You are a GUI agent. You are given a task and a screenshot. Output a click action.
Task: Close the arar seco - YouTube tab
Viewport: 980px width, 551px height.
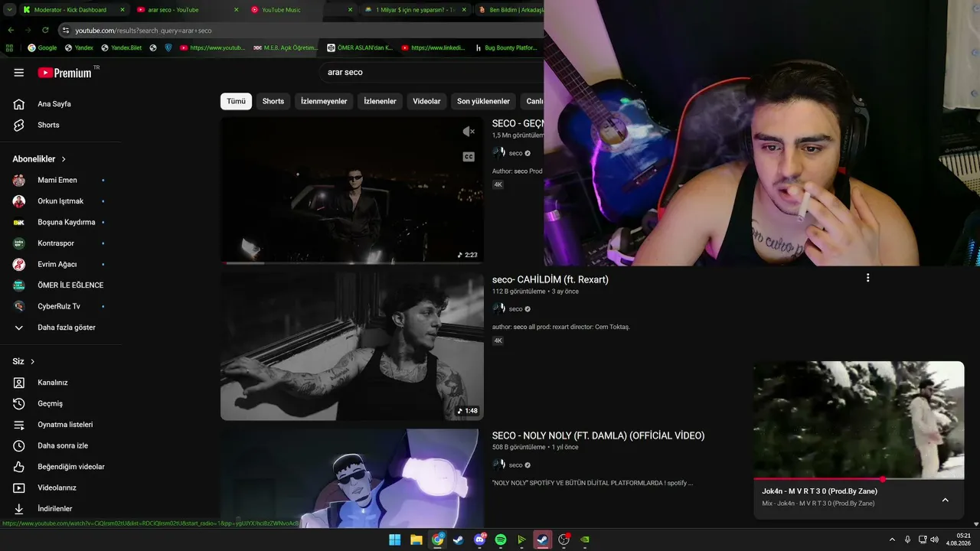click(x=237, y=10)
